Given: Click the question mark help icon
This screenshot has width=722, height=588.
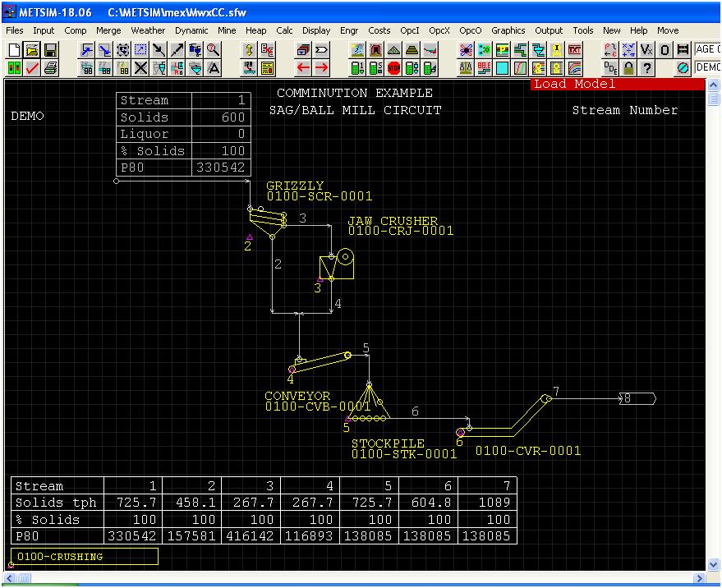Looking at the screenshot, I should 646,68.
